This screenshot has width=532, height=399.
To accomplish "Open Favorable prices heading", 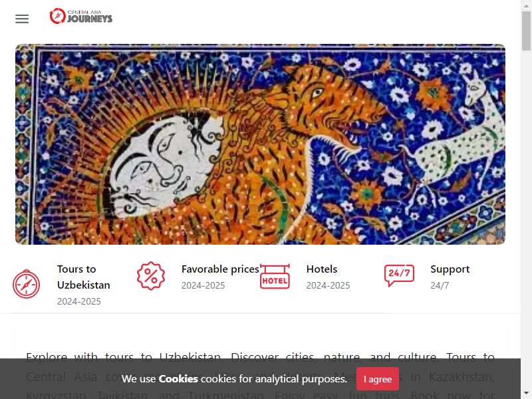I will (220, 269).
